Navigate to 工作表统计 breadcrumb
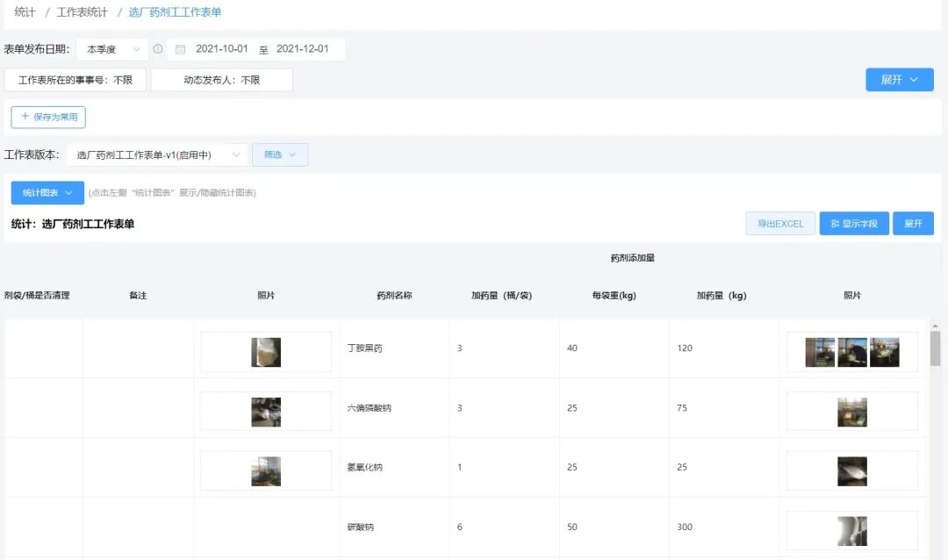Image resolution: width=948 pixels, height=560 pixels. coord(82,12)
